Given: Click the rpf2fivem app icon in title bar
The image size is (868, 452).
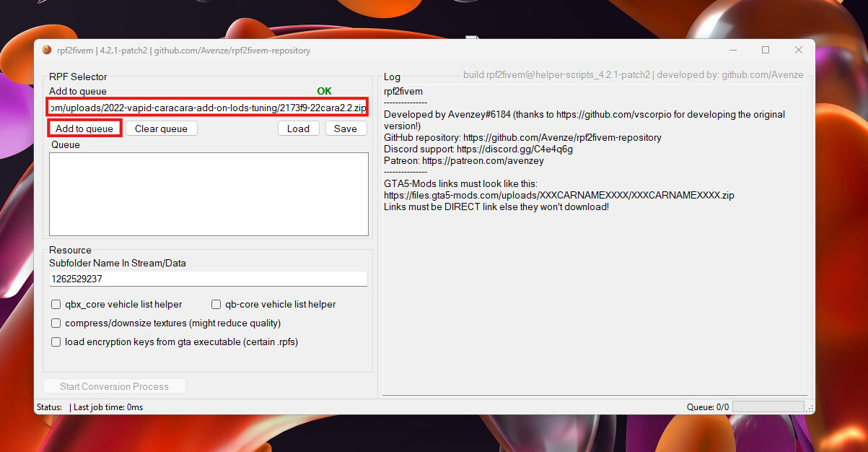Looking at the screenshot, I should [x=47, y=51].
